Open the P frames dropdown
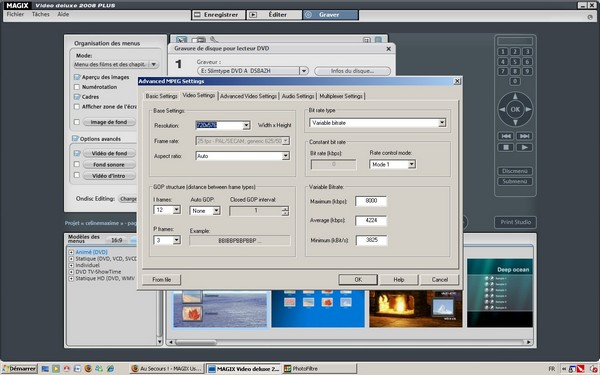This screenshot has width=600, height=375. [x=176, y=240]
